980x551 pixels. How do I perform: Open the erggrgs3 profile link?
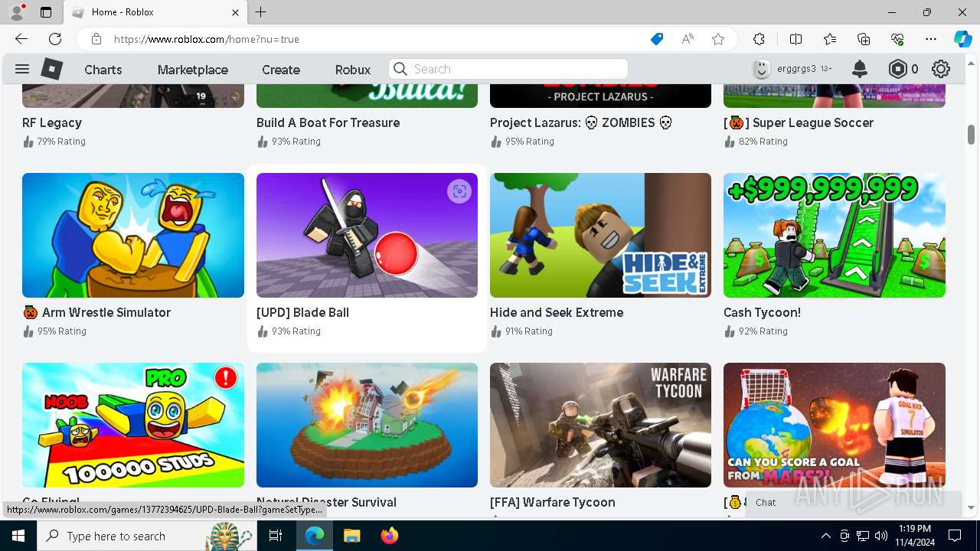click(x=796, y=69)
